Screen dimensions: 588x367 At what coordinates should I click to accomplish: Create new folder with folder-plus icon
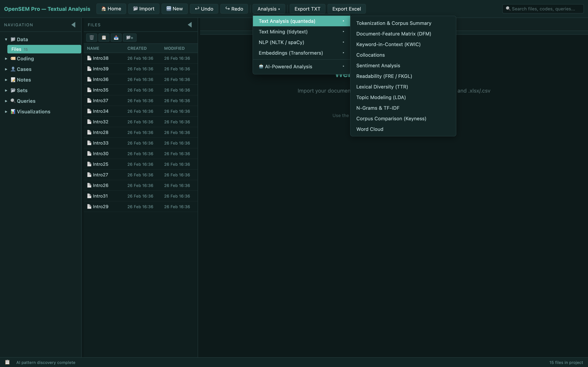point(130,38)
